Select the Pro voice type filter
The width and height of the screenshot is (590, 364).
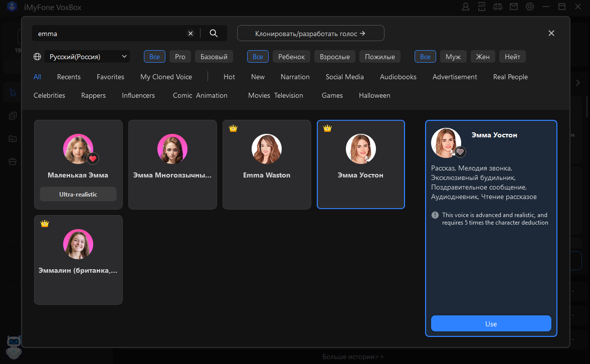click(x=180, y=57)
